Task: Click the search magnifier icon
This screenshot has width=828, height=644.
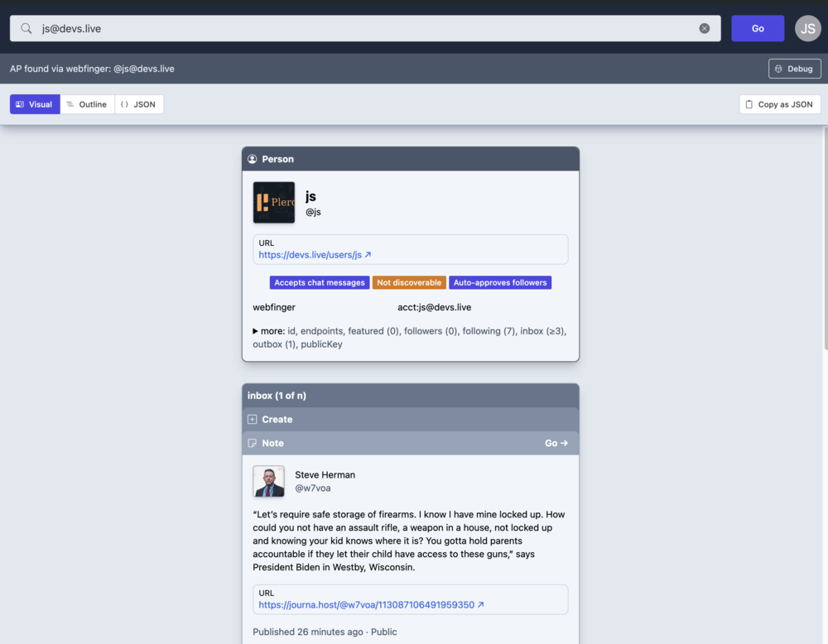Action: 26,28
